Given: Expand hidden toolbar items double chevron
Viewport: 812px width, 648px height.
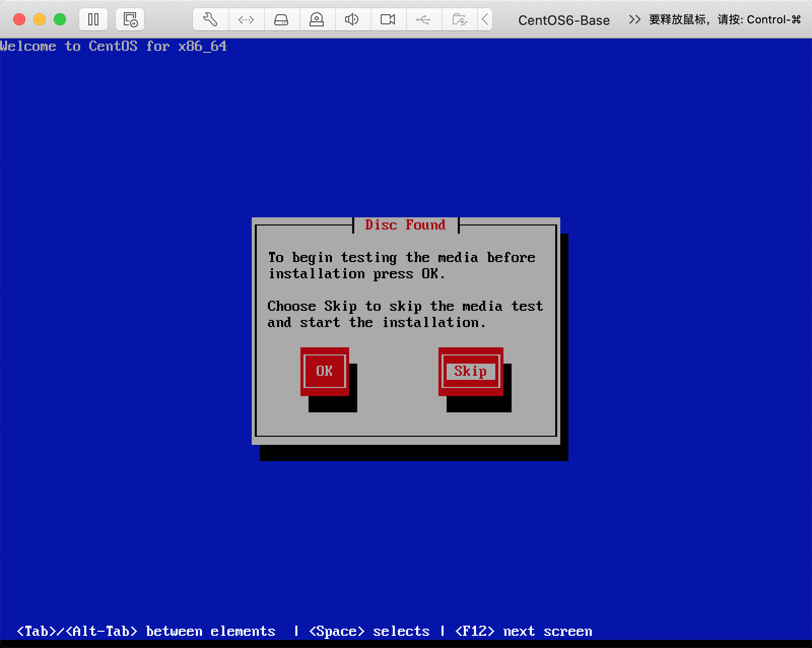Looking at the screenshot, I should click(634, 20).
